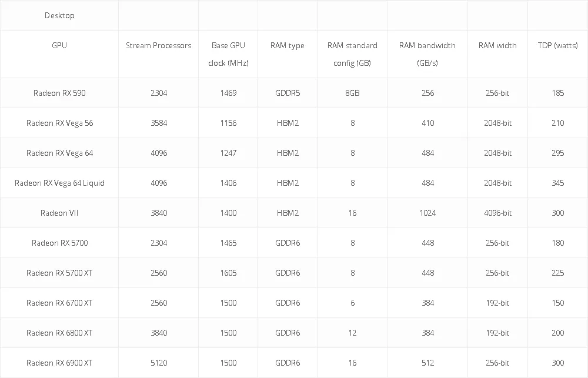Select the 8GB RAM config cell
The height and width of the screenshot is (378, 588).
[x=352, y=93]
